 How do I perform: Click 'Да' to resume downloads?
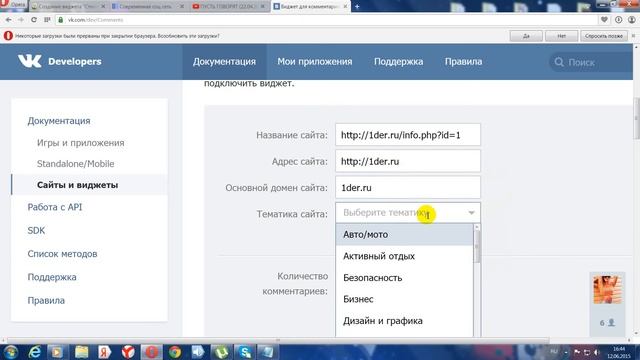[526, 36]
